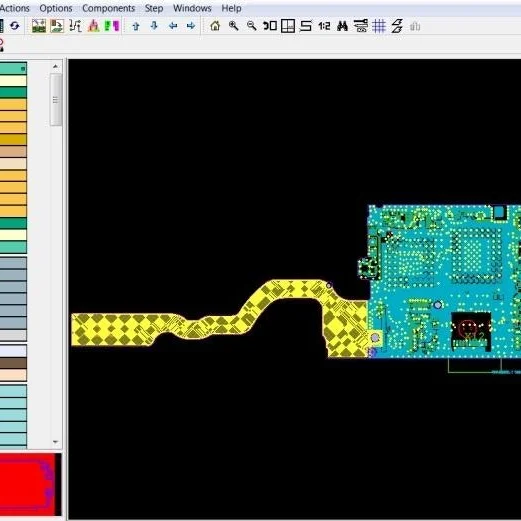Viewport: 521px width, 521px height.
Task: Open the Step menu
Action: (x=154, y=8)
